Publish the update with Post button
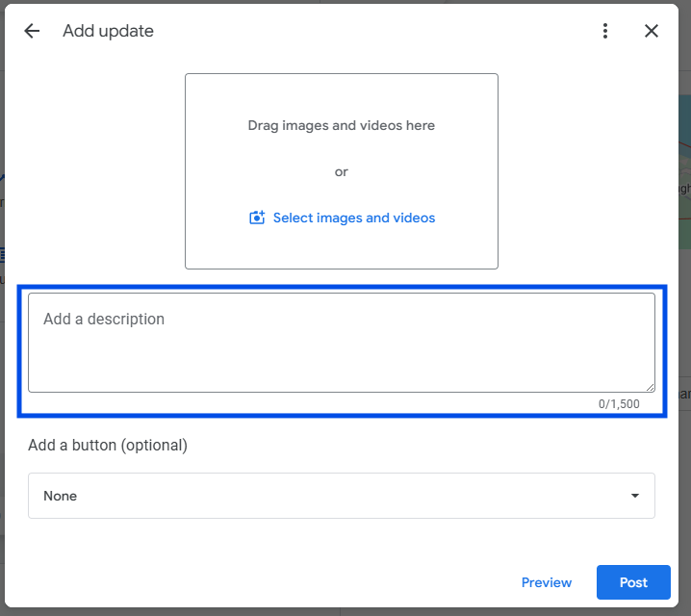Screen dimensions: 691x616 pyautogui.click(x=633, y=582)
